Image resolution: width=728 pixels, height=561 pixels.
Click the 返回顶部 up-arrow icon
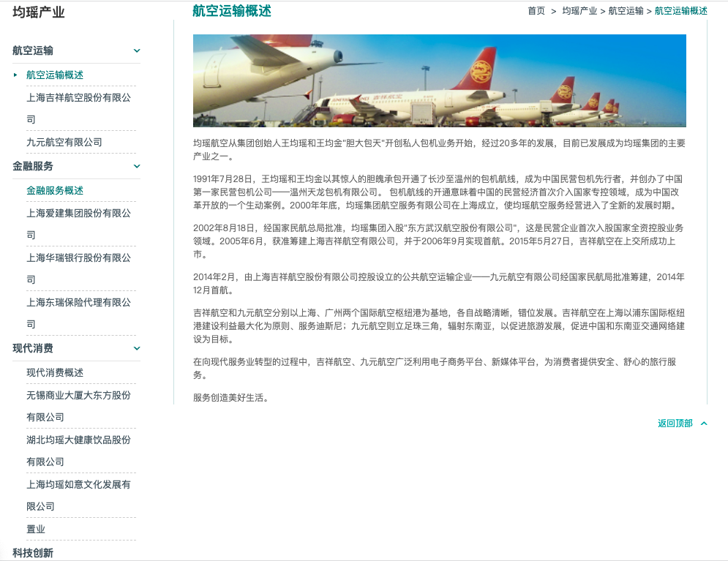[704, 423]
